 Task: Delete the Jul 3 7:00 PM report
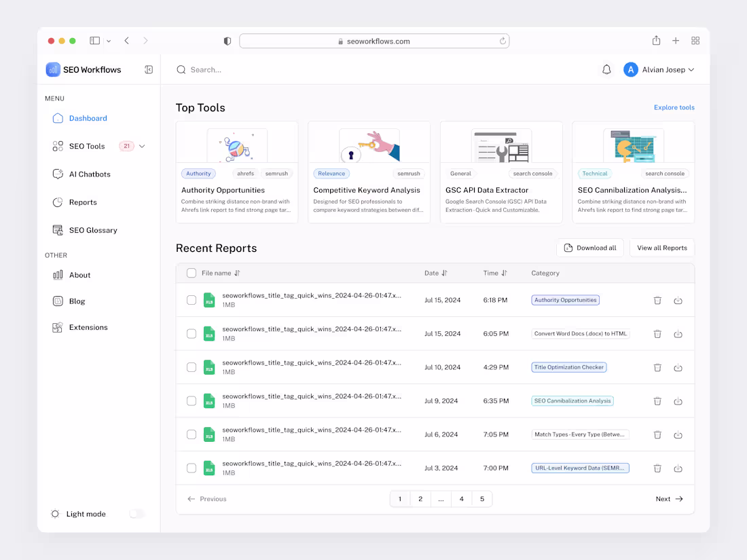click(x=657, y=468)
